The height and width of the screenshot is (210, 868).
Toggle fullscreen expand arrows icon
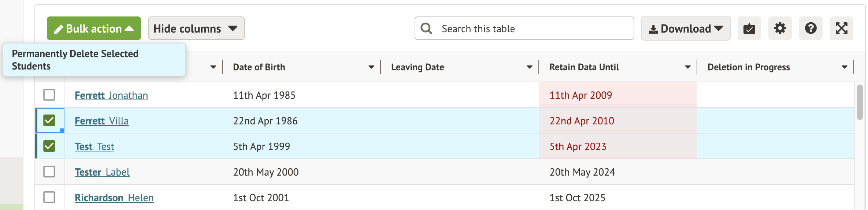841,29
